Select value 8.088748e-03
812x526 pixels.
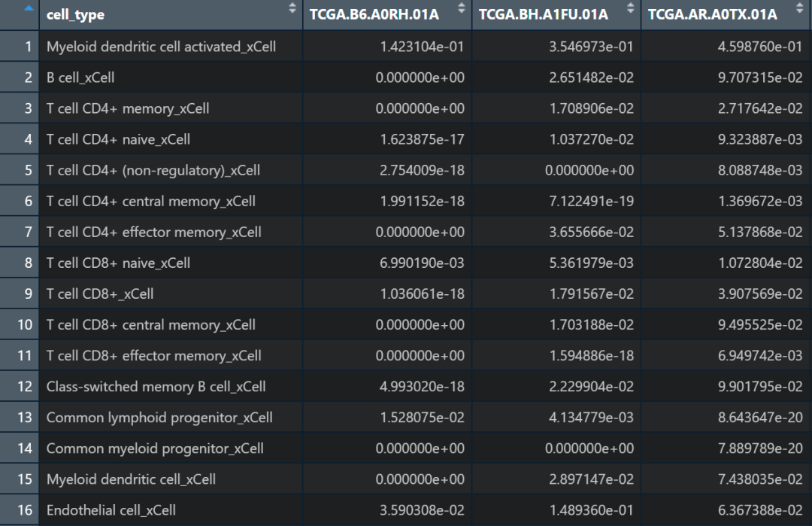pos(760,171)
